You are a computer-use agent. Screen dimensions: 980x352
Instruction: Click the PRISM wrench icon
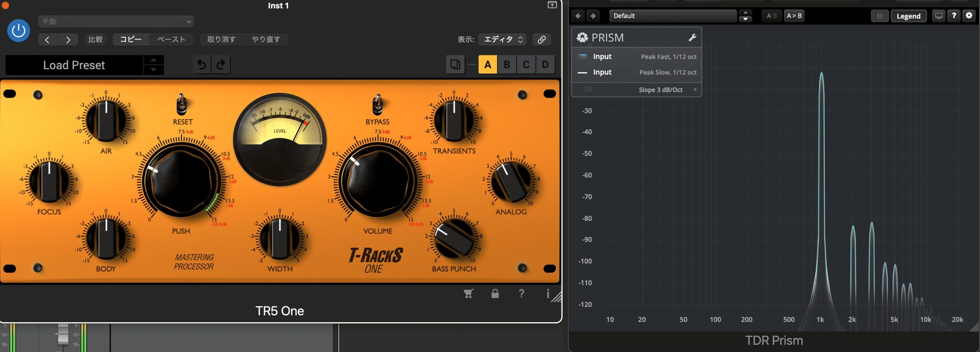(x=692, y=37)
